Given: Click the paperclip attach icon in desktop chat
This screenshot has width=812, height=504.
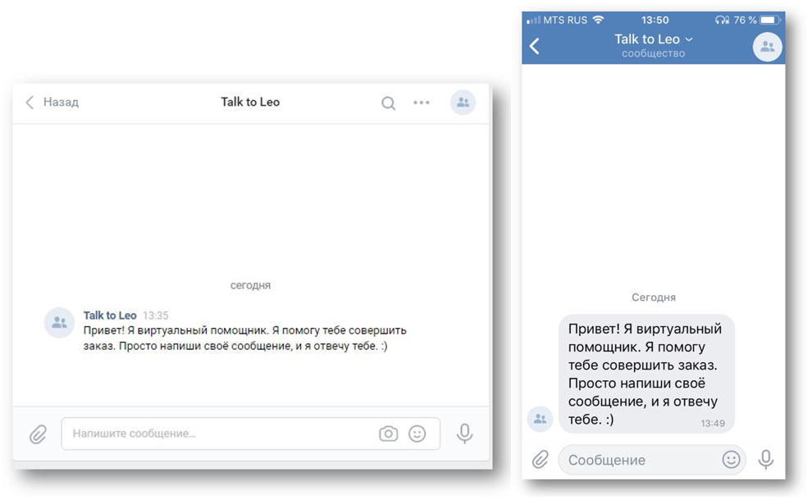Looking at the screenshot, I should tap(39, 434).
